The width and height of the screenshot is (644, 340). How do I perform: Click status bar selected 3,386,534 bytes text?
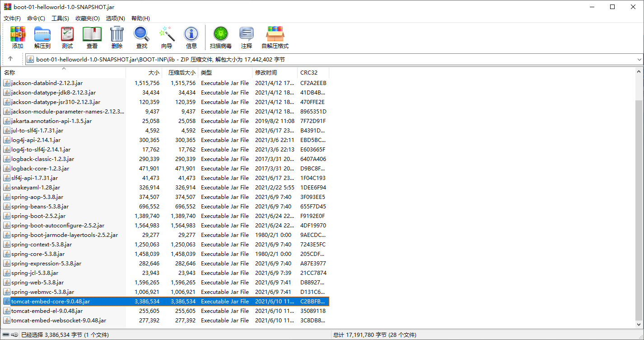coord(65,335)
